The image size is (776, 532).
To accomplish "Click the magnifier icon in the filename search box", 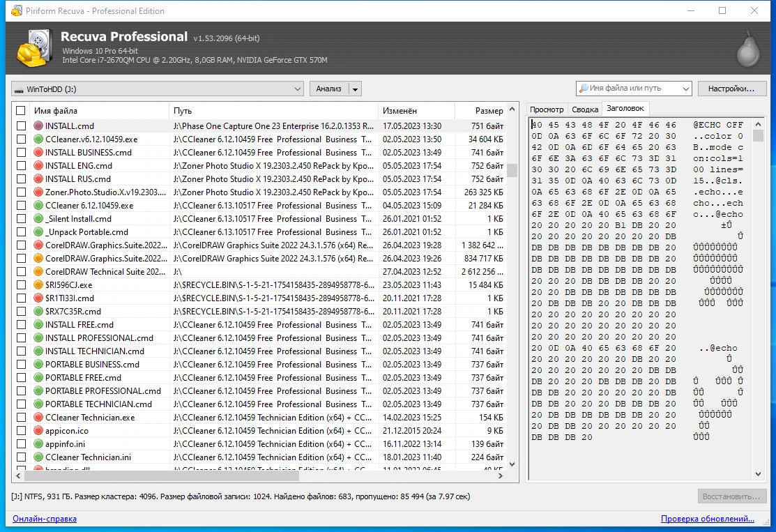I will click(584, 88).
